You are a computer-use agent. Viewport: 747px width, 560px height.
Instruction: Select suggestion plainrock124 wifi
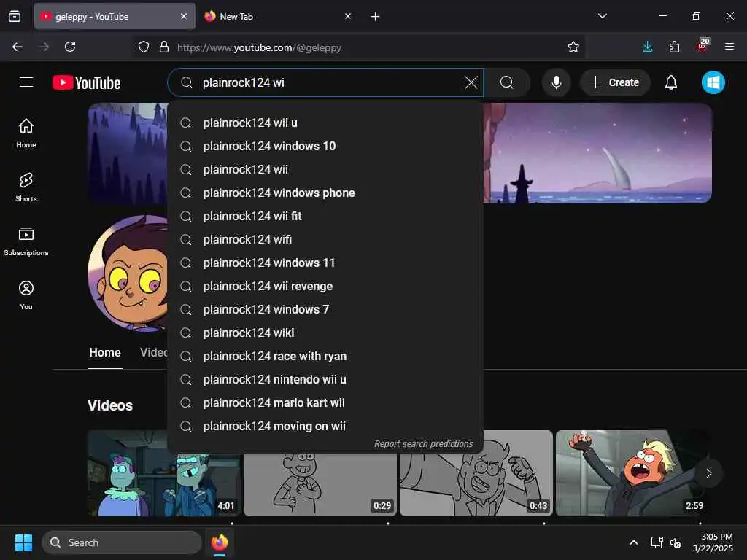(325, 239)
